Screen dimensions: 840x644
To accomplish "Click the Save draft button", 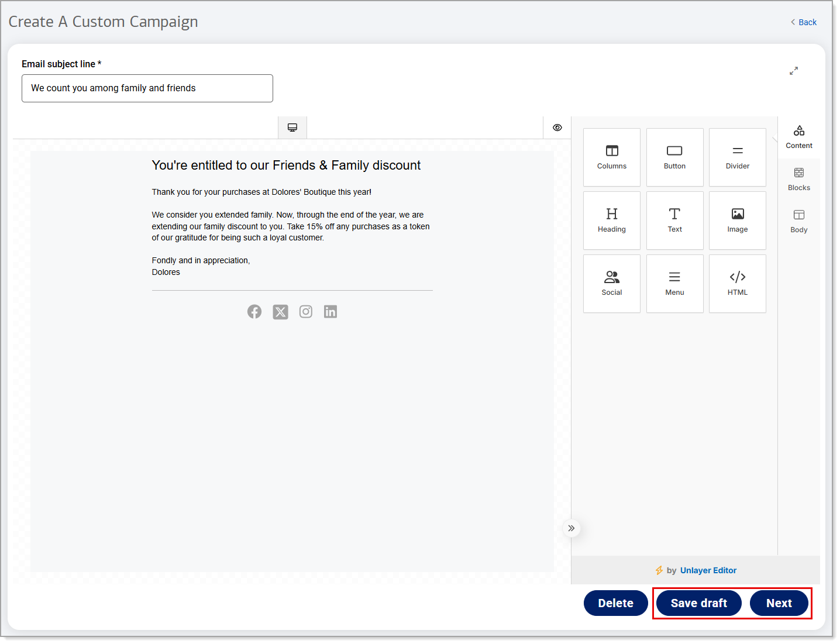I will pos(698,603).
